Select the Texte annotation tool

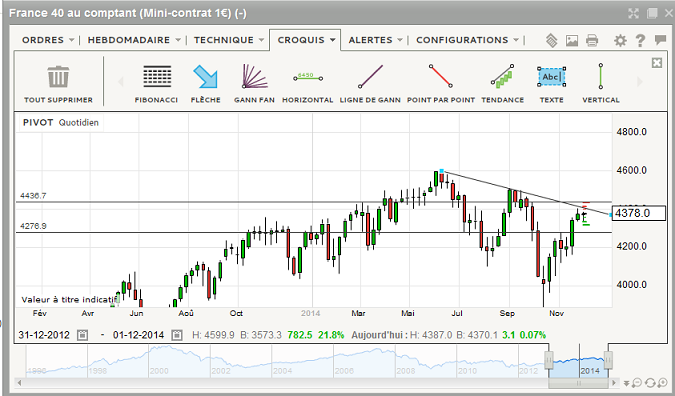coord(551,77)
